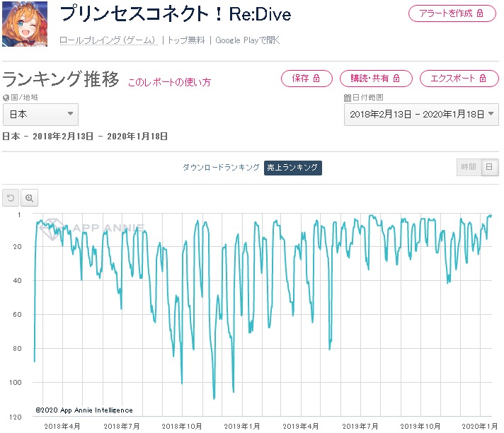Image resolution: width=504 pixels, height=433 pixels.
Task: Toggle the 時間 hourly granularity button
Action: 469,167
